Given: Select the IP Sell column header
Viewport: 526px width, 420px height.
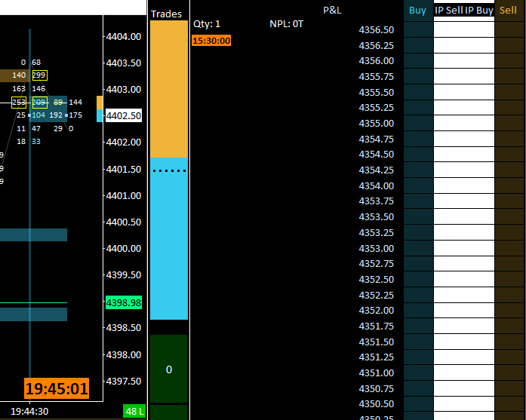Looking at the screenshot, I should click(x=449, y=11).
